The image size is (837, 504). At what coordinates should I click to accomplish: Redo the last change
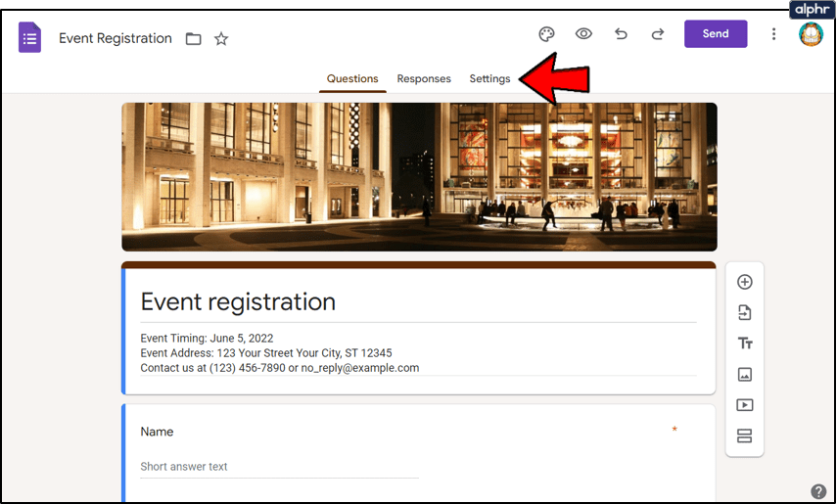[658, 34]
